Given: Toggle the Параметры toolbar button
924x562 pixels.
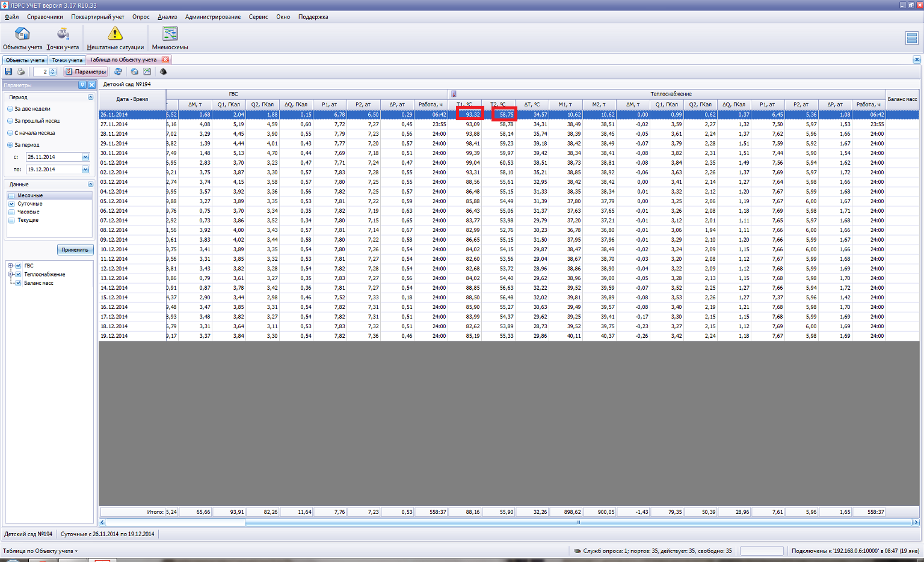Looking at the screenshot, I should coord(85,72).
